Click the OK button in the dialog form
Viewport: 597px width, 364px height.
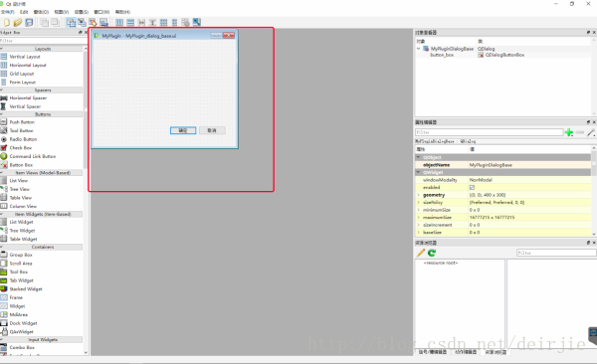pyautogui.click(x=183, y=130)
